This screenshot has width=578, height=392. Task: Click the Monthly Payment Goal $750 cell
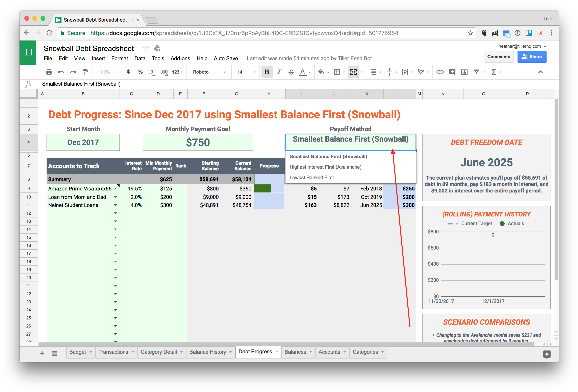[198, 142]
